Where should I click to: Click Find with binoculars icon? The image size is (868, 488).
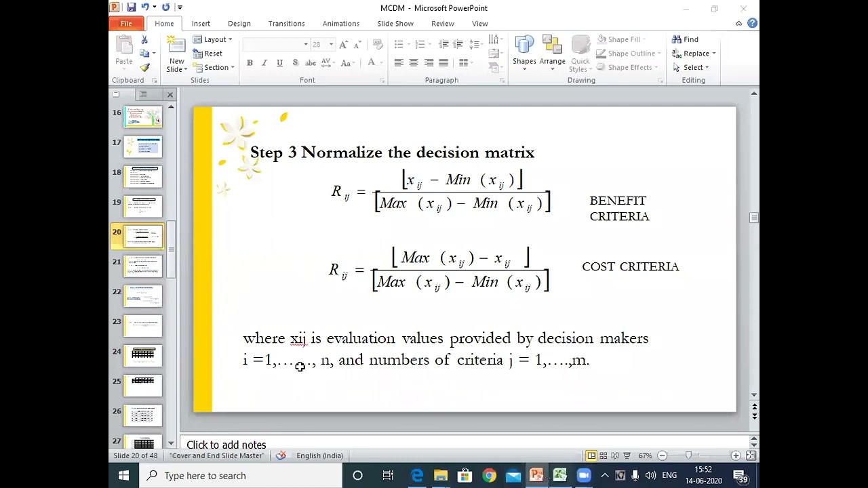(x=685, y=39)
